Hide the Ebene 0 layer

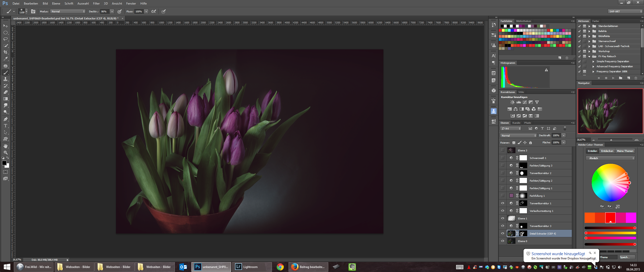[x=503, y=241]
